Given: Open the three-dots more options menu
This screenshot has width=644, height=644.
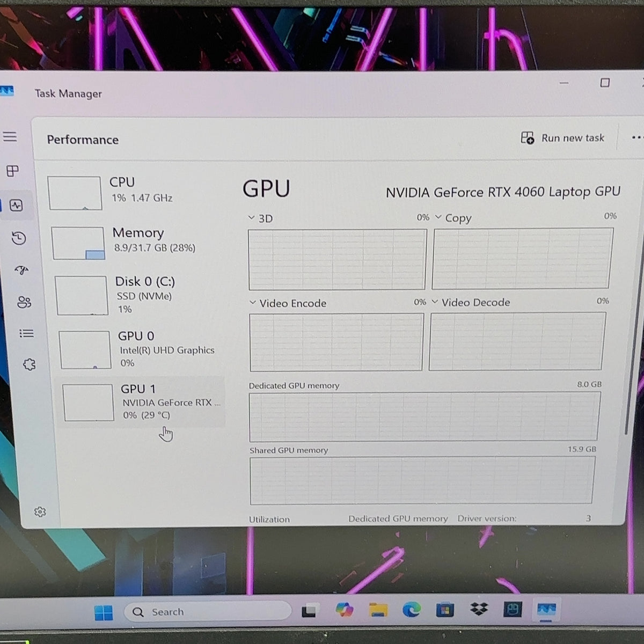Looking at the screenshot, I should tap(637, 137).
